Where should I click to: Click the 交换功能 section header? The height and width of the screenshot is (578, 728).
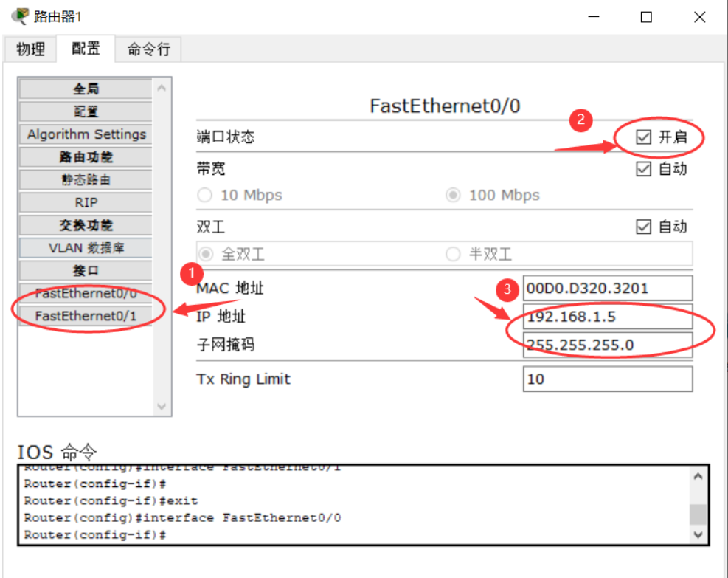point(86,225)
